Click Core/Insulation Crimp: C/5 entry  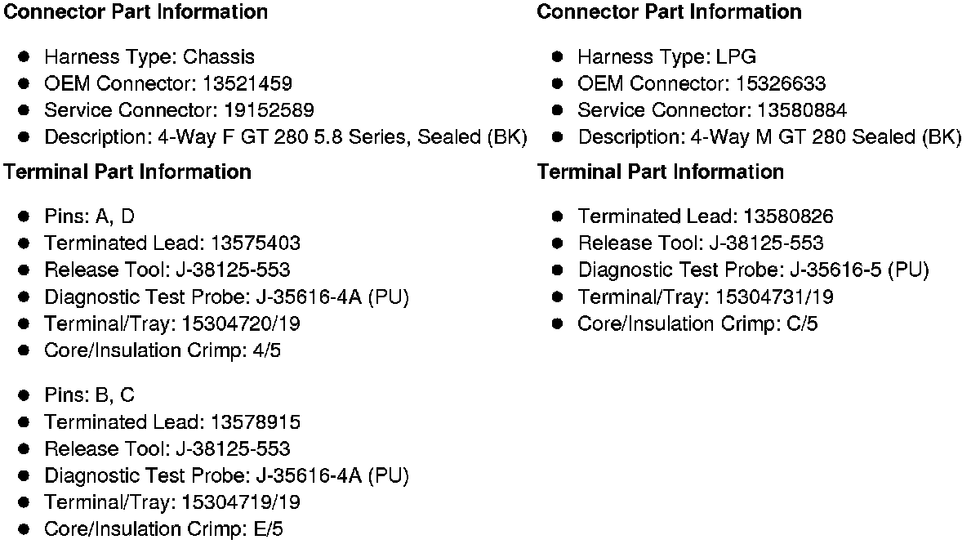tap(697, 324)
